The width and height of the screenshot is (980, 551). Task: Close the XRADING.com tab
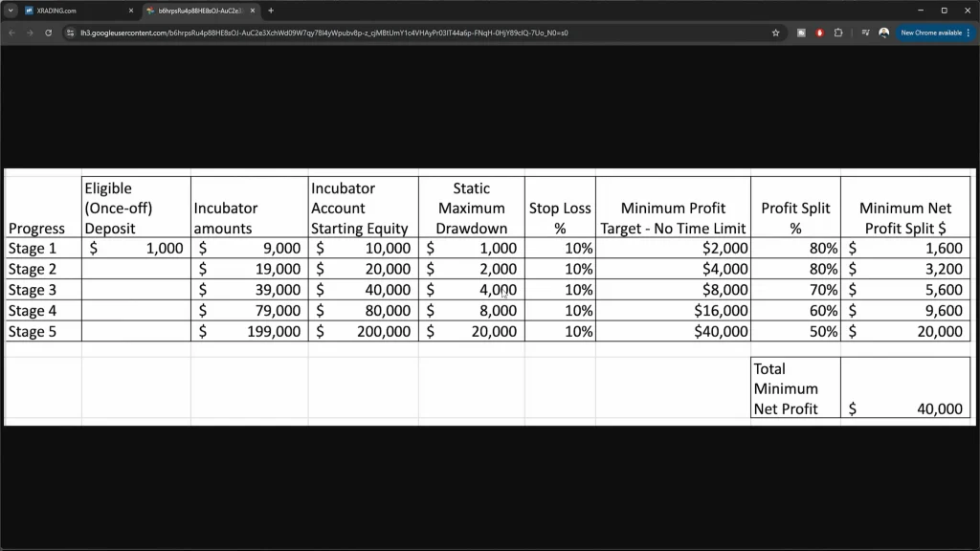(131, 11)
